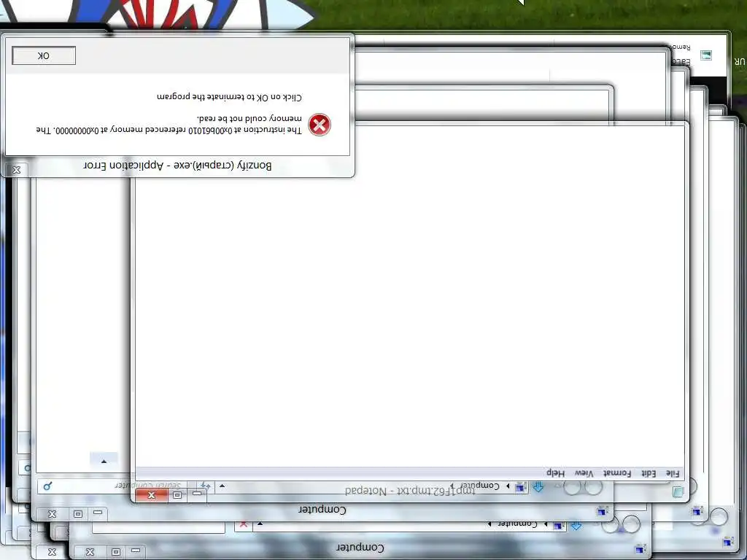Viewport: 747px width, 560px height.
Task: Open the File menu in Notepad
Action: 672,473
